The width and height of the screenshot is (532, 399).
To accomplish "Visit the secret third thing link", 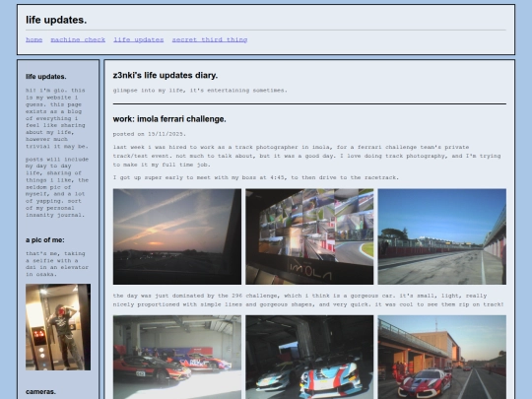I will click(x=209, y=39).
